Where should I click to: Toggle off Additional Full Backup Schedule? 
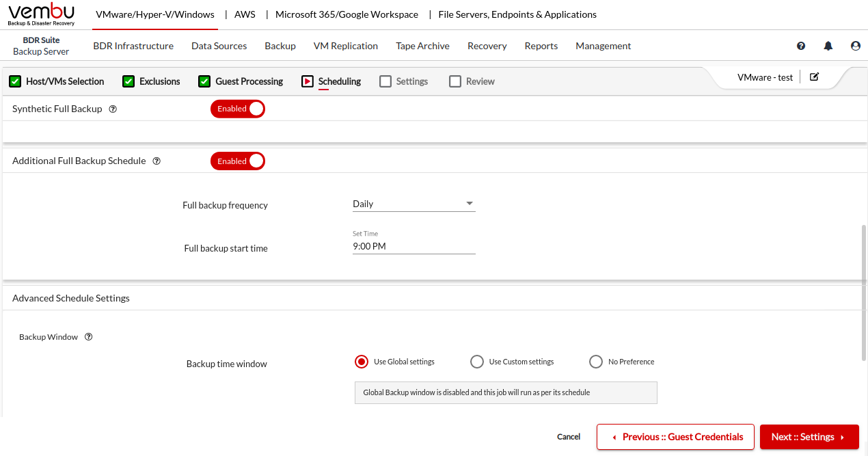pos(238,161)
